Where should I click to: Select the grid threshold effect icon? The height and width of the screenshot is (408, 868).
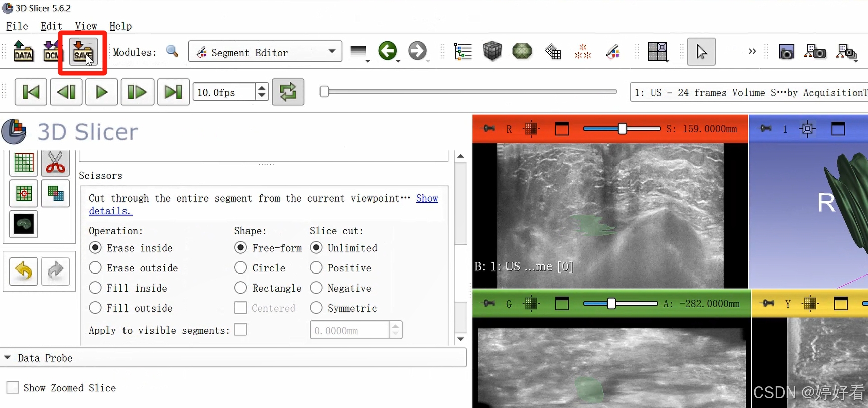click(24, 163)
